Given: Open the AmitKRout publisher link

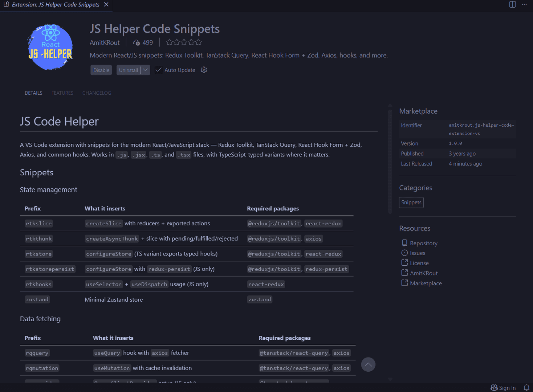Looking at the screenshot, I should 105,42.
